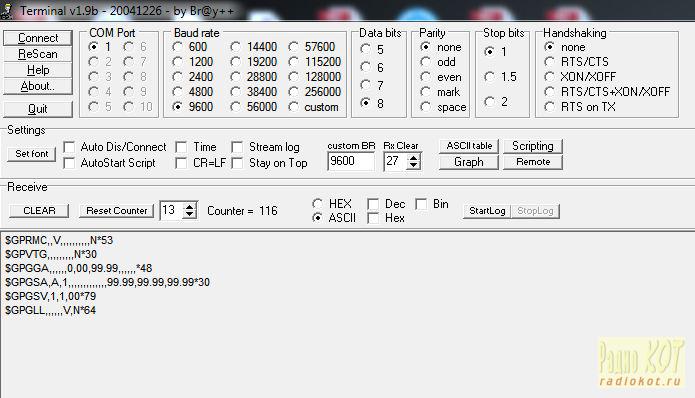Click the StartLog button

tap(487, 211)
